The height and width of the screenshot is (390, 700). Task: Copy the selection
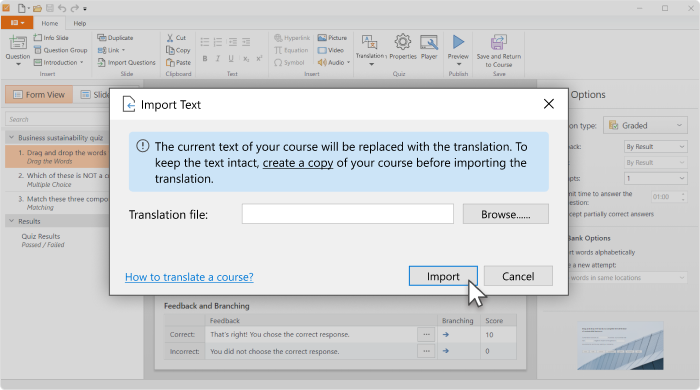pos(178,50)
